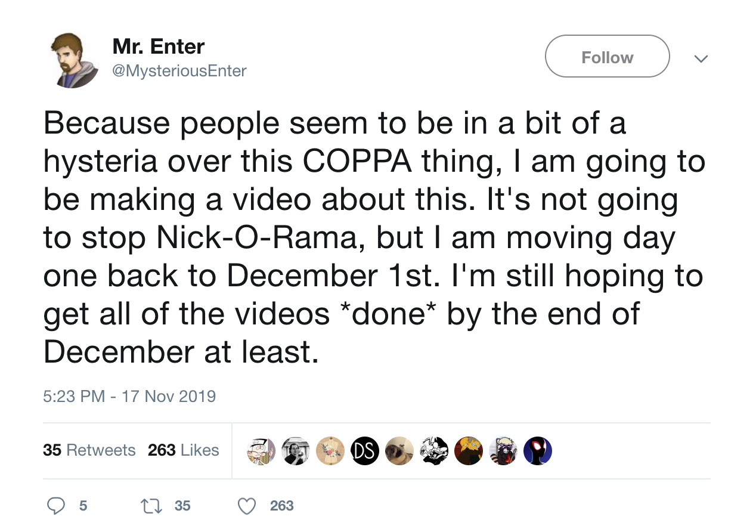
Task: Open the @MysteriousEnter handle link
Action: click(x=179, y=71)
